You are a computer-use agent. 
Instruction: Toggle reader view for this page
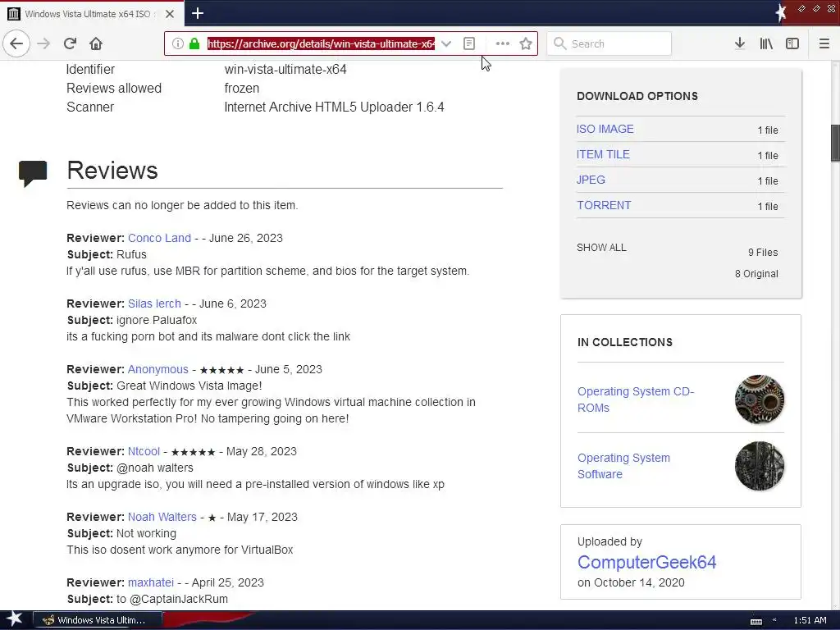(x=469, y=43)
